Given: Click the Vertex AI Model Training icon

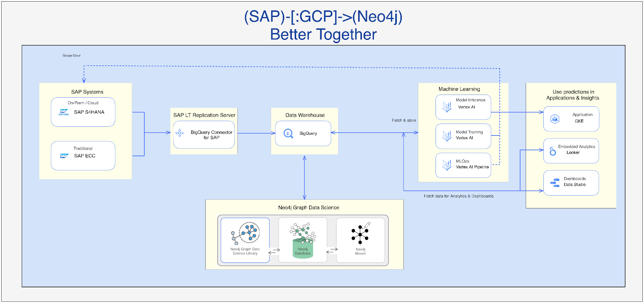Looking at the screenshot, I should click(447, 136).
